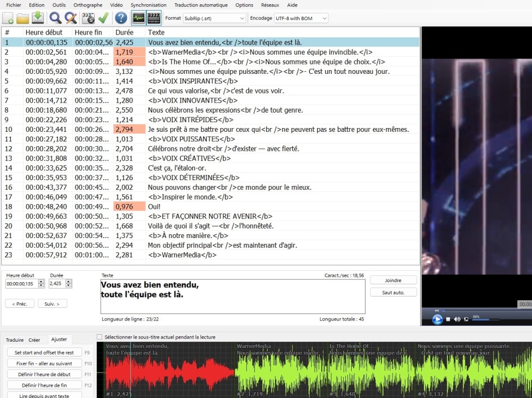Toggle the waveform display icon
This screenshot has height=398, width=532.
tap(138, 18)
